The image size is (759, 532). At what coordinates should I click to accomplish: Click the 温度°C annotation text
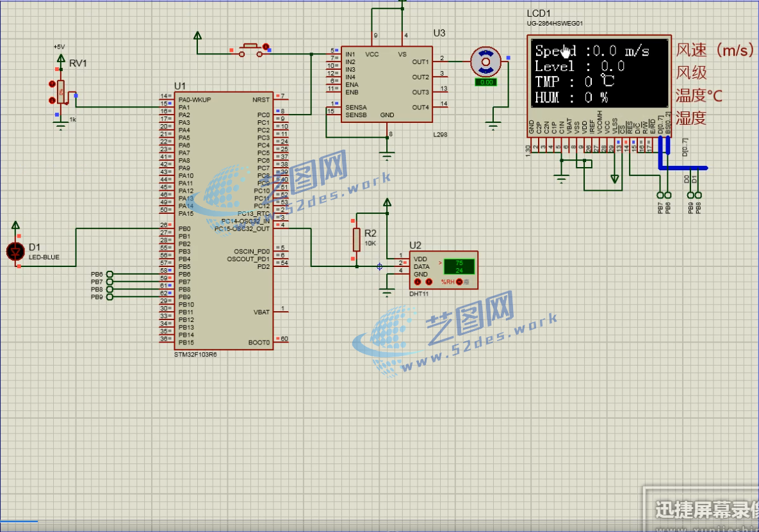tap(699, 96)
